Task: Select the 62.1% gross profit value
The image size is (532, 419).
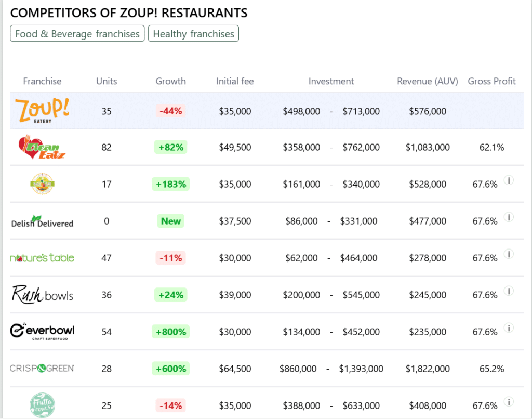Action: click(491, 147)
